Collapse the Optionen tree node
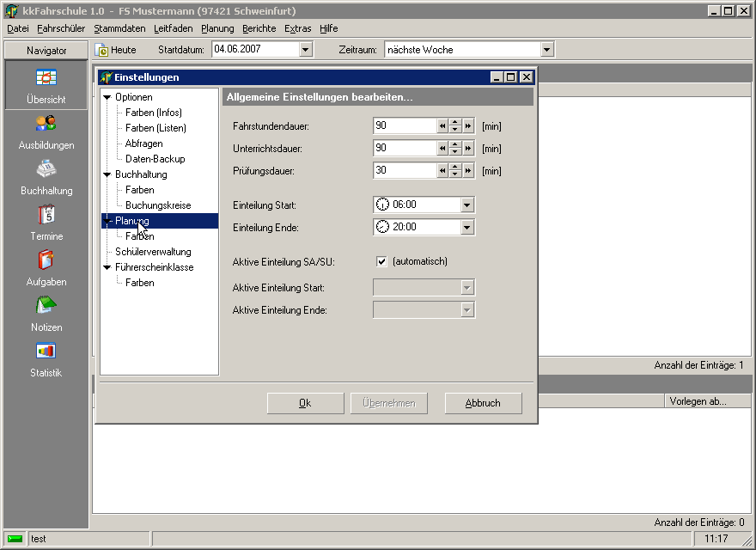756x550 pixels. (107, 97)
